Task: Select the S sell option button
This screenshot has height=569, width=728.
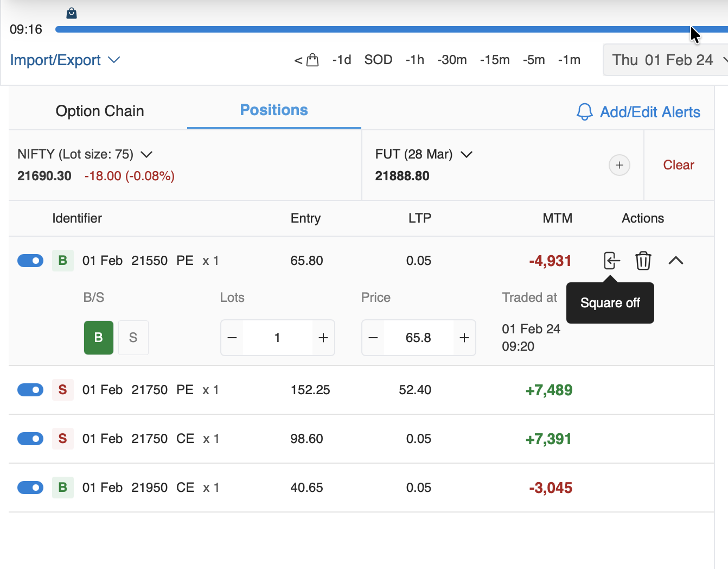Action: (x=133, y=338)
